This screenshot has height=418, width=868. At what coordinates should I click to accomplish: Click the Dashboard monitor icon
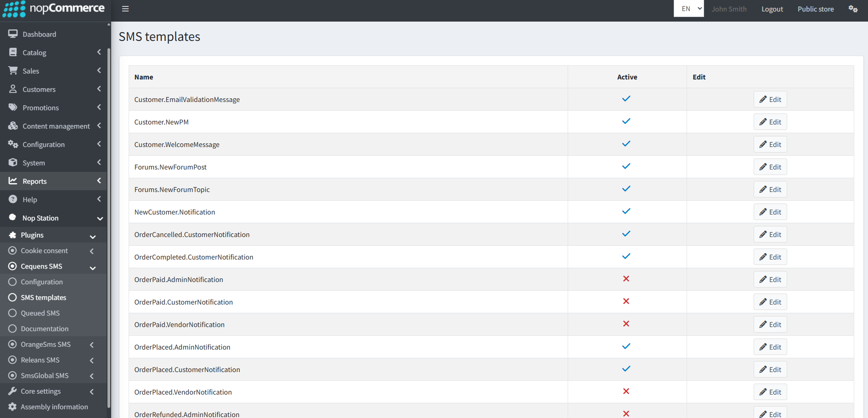(x=13, y=34)
